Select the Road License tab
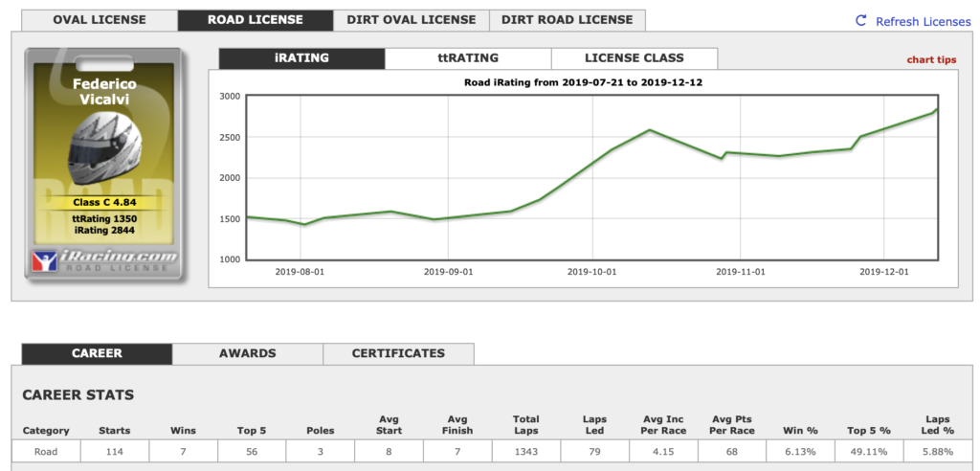This screenshot has width=980, height=471. pos(255,20)
